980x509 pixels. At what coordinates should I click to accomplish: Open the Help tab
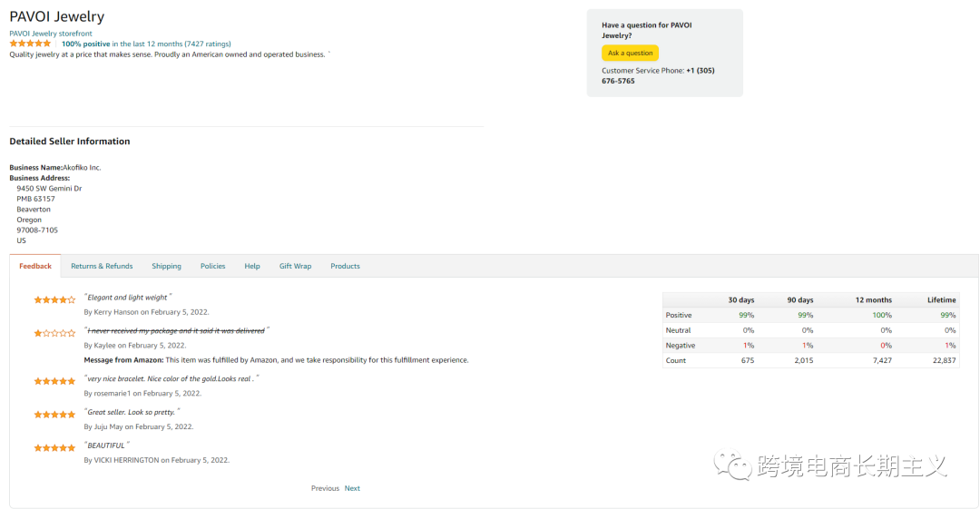click(252, 266)
